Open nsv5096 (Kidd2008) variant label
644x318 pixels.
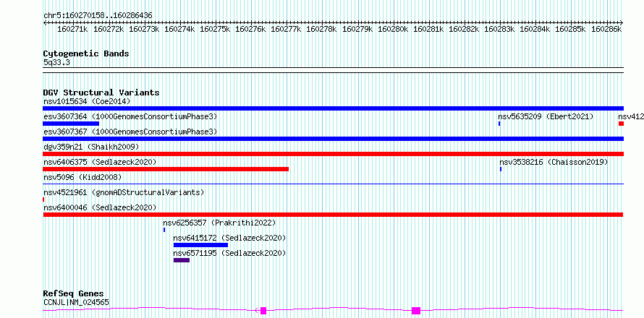[x=82, y=178]
